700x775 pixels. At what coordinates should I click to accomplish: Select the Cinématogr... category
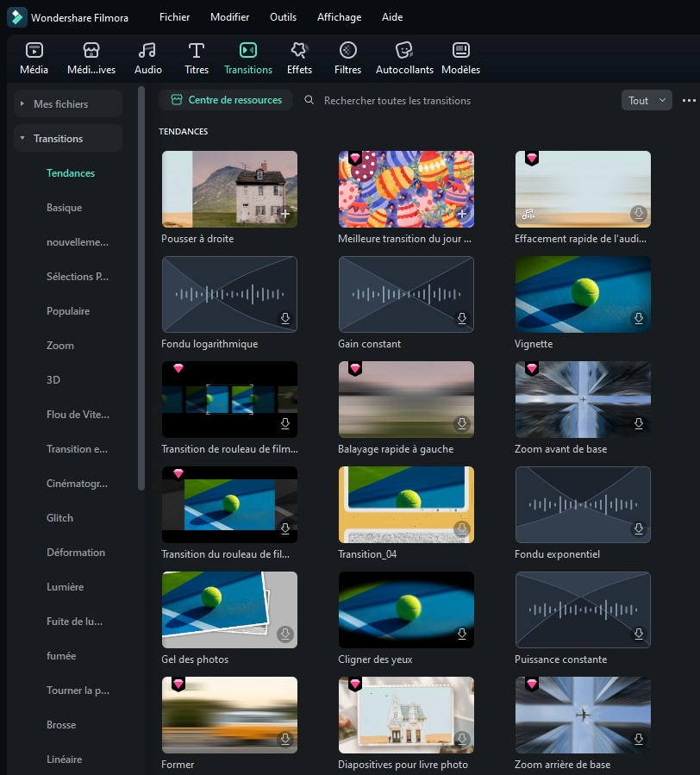(77, 484)
